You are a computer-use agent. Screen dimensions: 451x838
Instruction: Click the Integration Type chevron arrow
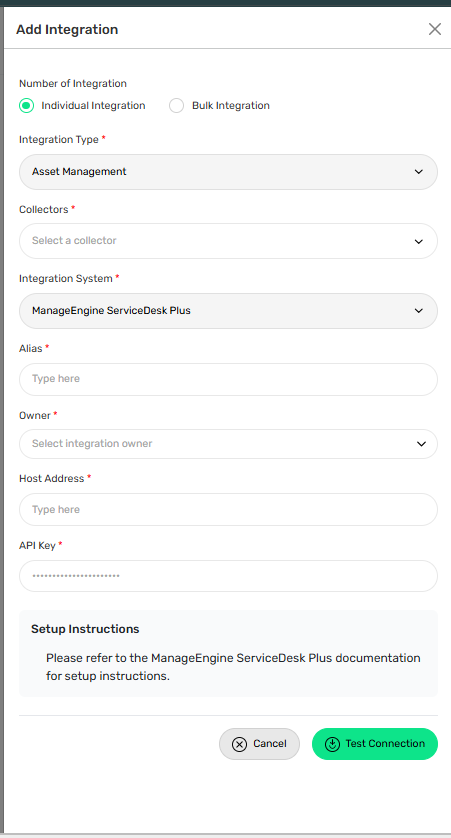(x=418, y=172)
